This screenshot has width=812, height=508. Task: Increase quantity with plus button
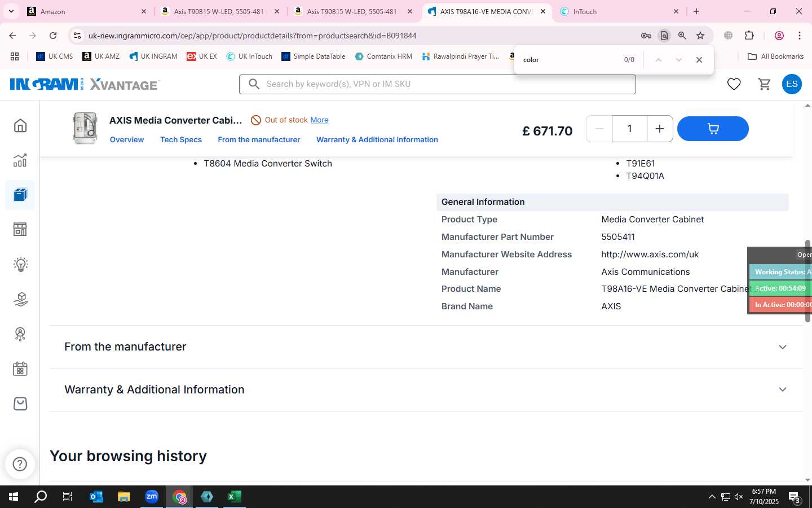pos(659,129)
